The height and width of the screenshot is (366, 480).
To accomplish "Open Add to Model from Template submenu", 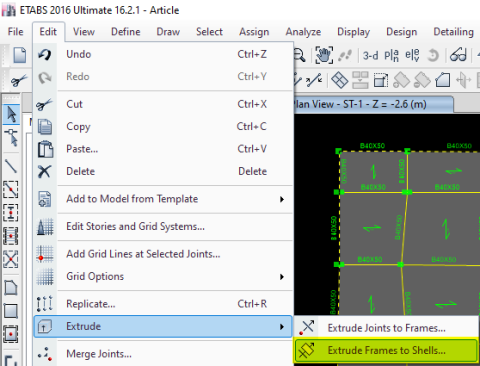I will point(163,199).
